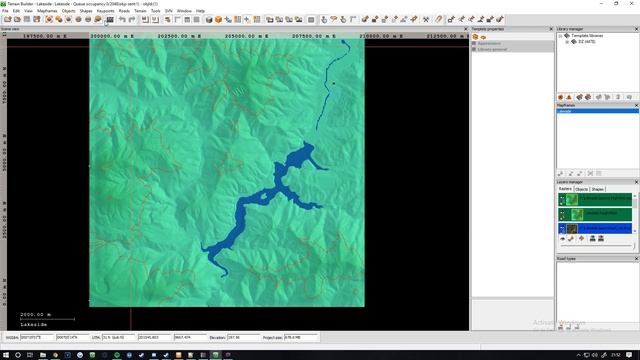Click the dark grid icon under the cursor

tap(110, 19)
